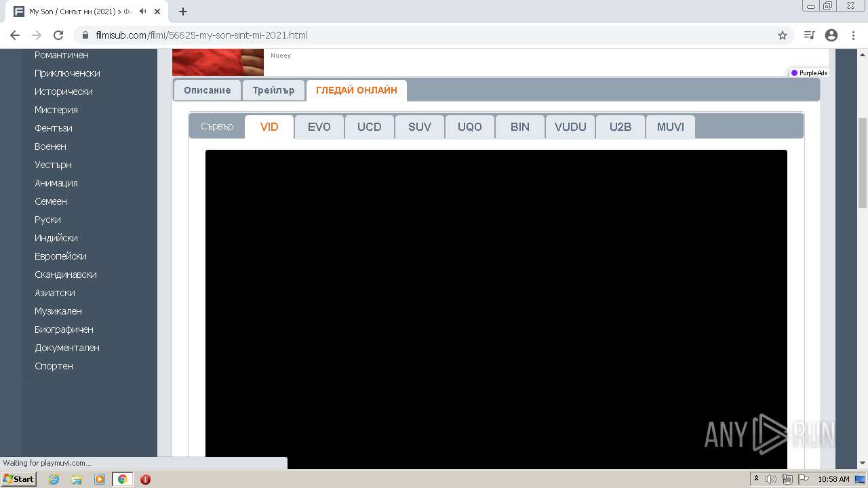Click page vertical scrollbar thumb
This screenshot has height=488, width=868.
tap(862, 163)
